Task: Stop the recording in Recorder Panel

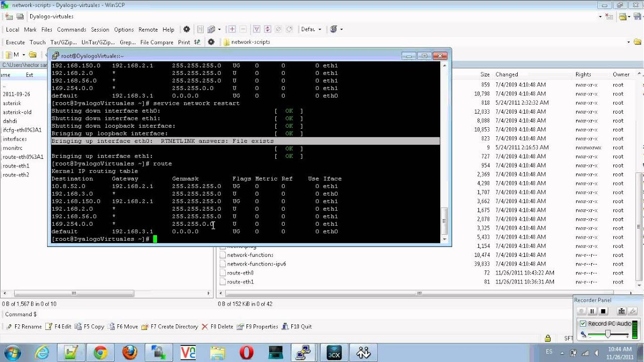Action: click(604, 311)
